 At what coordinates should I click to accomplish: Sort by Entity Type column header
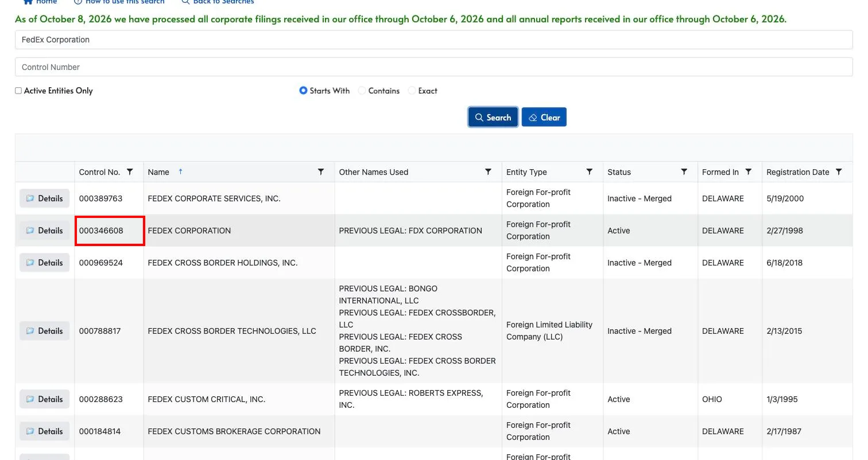pyautogui.click(x=526, y=172)
